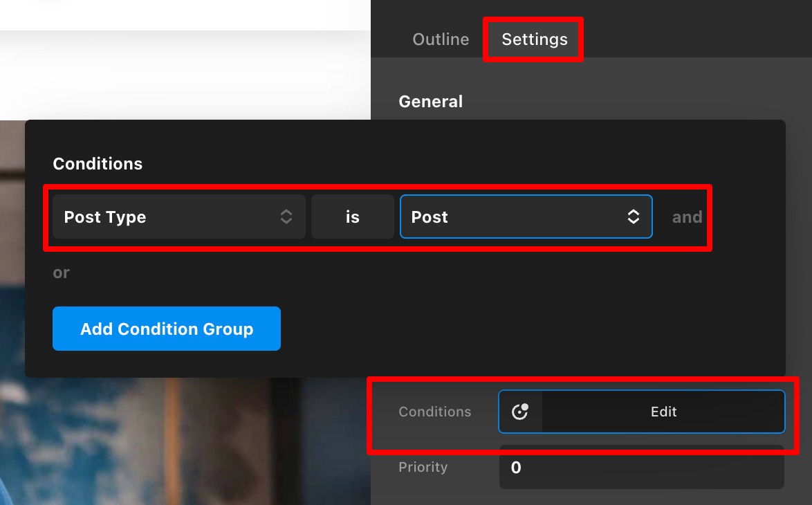Open the "is" comparison operator selector
This screenshot has width=812, height=505.
point(352,217)
